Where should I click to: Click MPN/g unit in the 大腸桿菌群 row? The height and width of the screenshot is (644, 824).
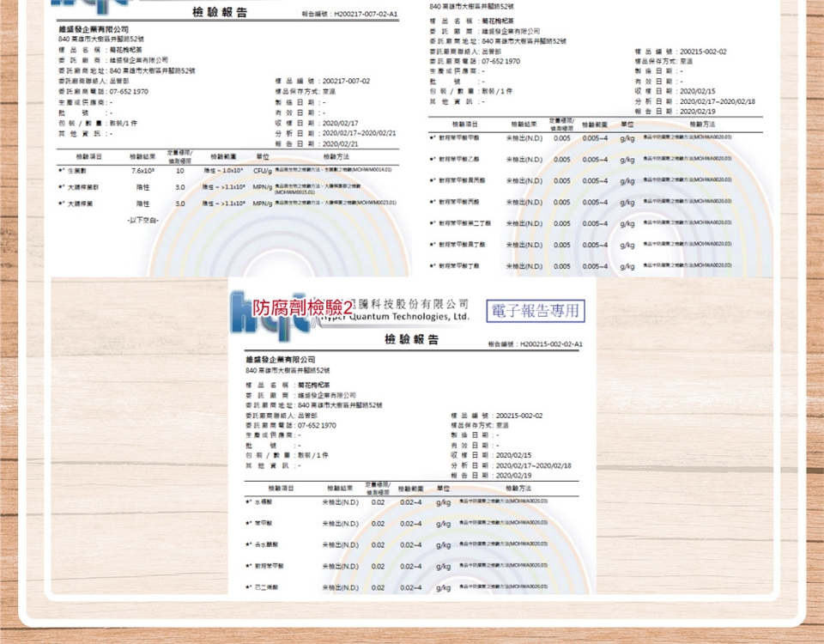pos(263,187)
